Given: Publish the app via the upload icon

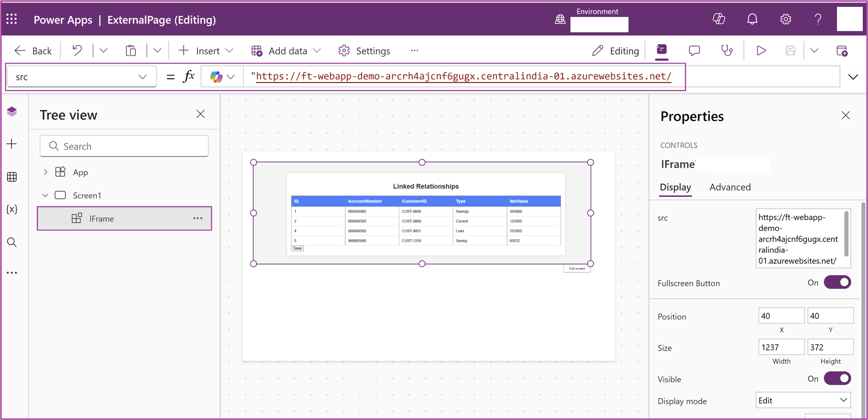Looking at the screenshot, I should [x=843, y=50].
